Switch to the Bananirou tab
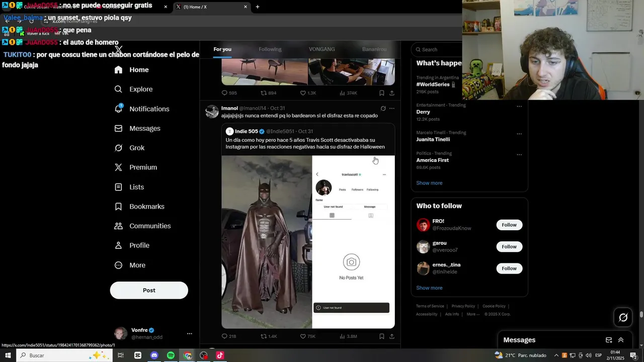 (374, 49)
